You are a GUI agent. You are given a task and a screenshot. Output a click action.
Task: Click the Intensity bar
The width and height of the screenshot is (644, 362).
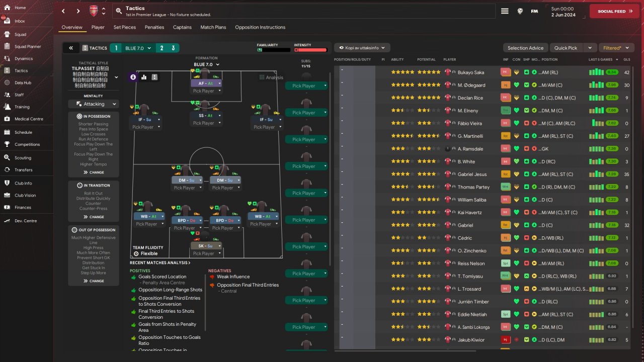click(310, 50)
